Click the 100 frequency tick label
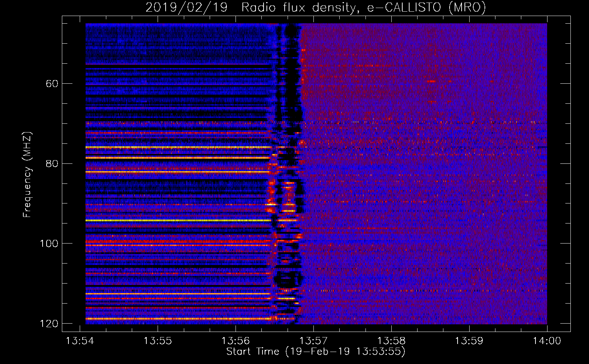 [x=49, y=244]
